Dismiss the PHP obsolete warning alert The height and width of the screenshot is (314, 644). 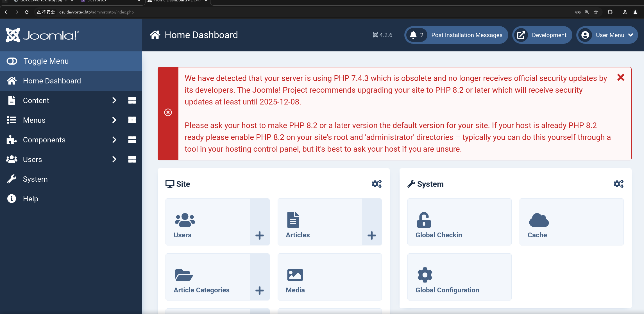click(x=620, y=78)
